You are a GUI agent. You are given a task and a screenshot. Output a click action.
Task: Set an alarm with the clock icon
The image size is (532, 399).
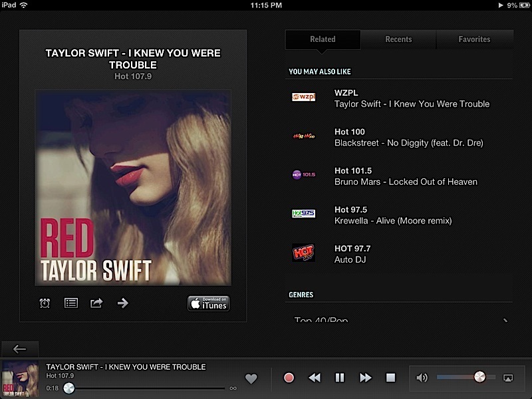point(45,303)
